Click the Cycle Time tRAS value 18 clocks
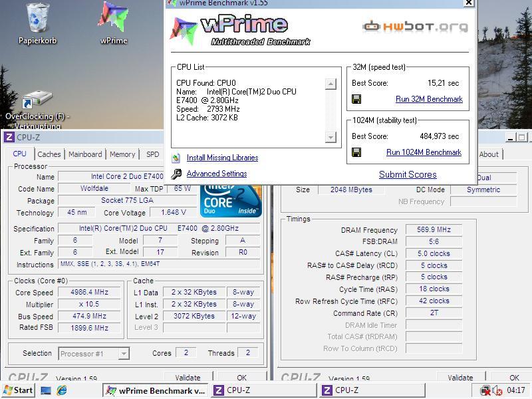The image size is (532, 399). (x=434, y=289)
